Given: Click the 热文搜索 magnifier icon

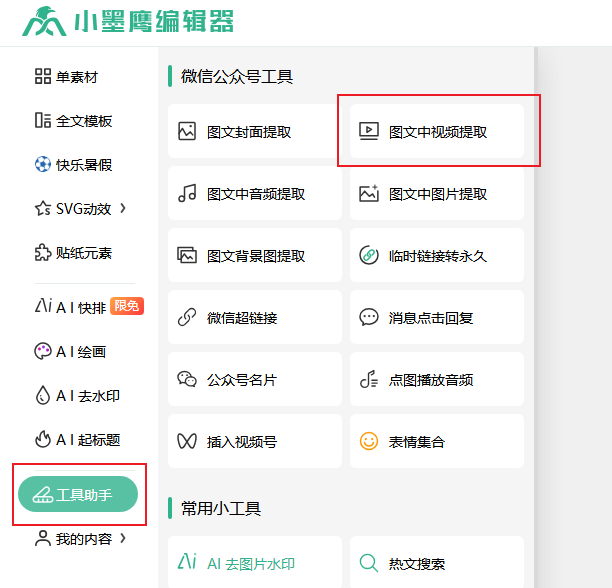Looking at the screenshot, I should 369,563.
